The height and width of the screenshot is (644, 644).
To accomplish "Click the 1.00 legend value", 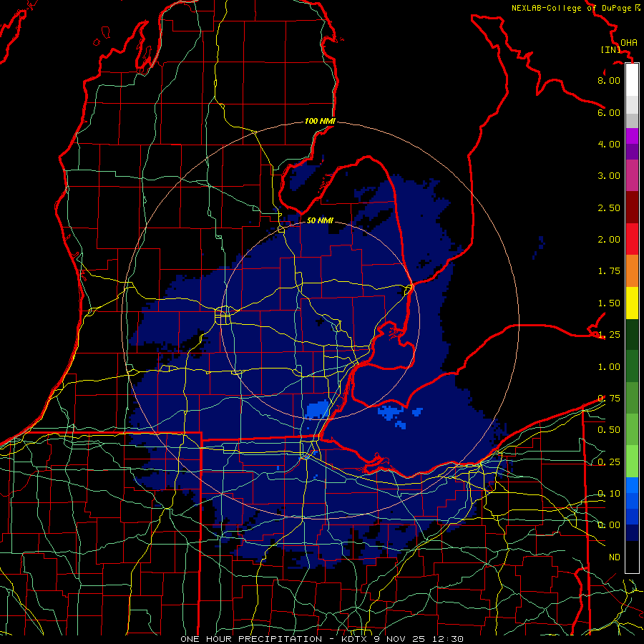I will 609,367.
